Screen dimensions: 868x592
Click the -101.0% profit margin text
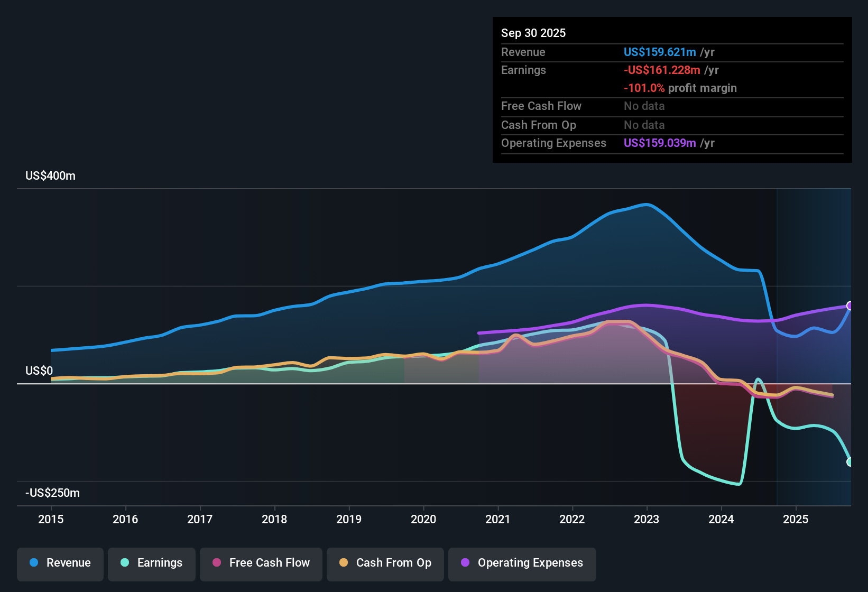point(680,88)
